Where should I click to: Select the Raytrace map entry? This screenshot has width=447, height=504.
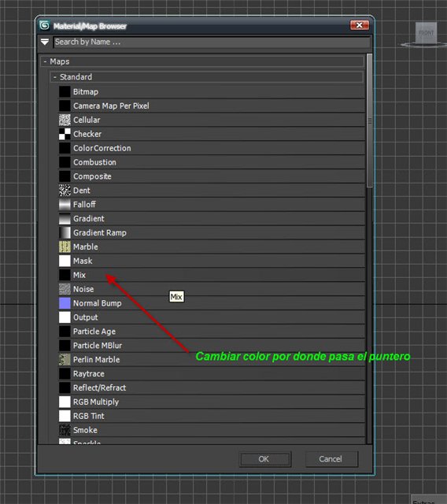212,374
